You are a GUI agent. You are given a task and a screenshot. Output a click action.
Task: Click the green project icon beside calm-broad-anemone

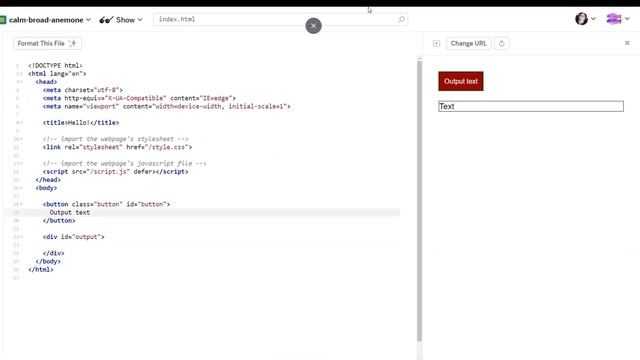(3, 20)
